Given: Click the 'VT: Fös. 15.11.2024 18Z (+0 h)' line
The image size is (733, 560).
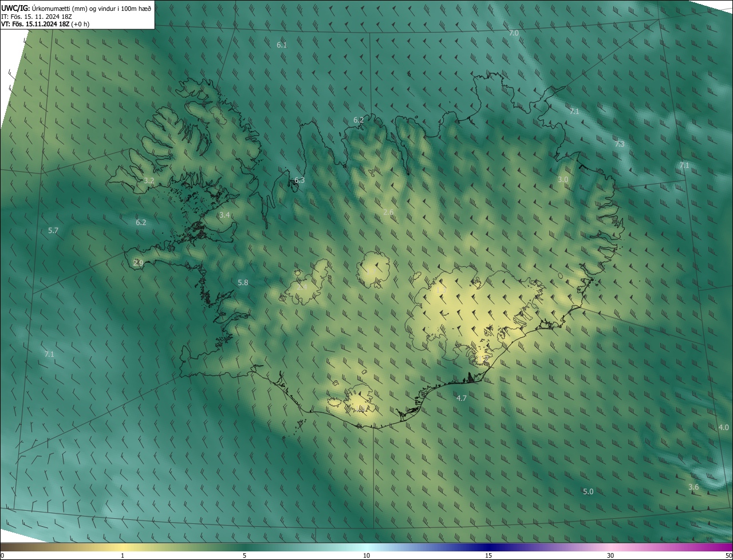Looking at the screenshot, I should 45,24.
